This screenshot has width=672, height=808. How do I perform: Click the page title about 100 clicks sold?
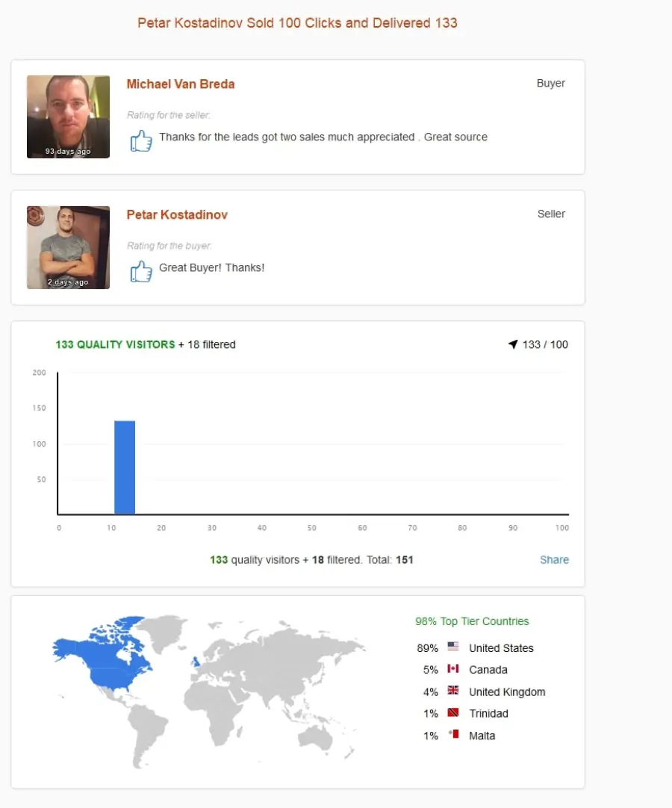pos(297,23)
